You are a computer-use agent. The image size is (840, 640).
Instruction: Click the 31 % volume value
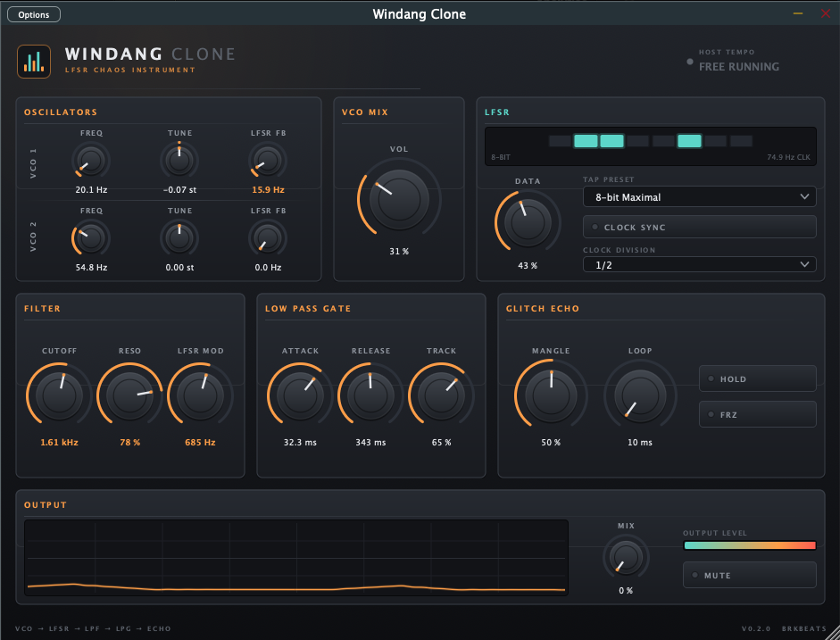pos(399,251)
